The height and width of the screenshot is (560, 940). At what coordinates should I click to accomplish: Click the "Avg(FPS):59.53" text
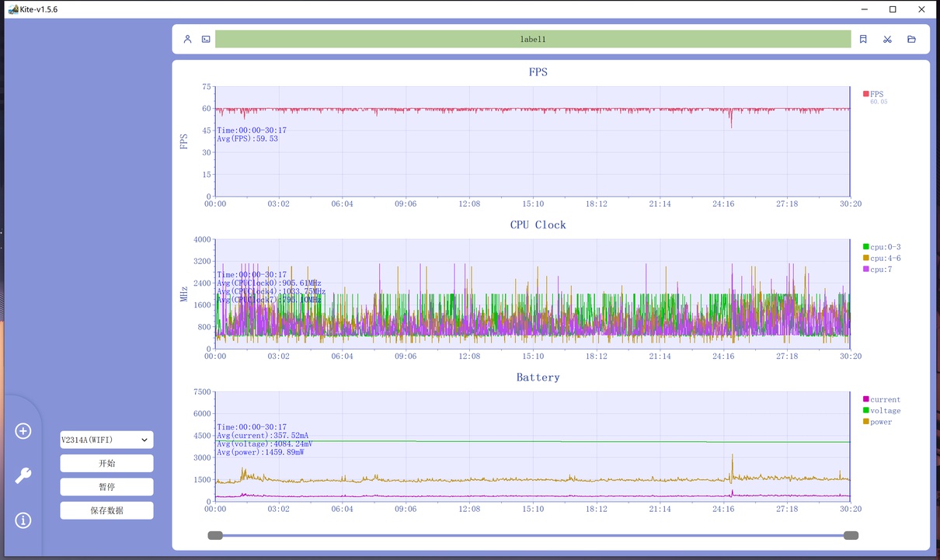click(x=247, y=139)
